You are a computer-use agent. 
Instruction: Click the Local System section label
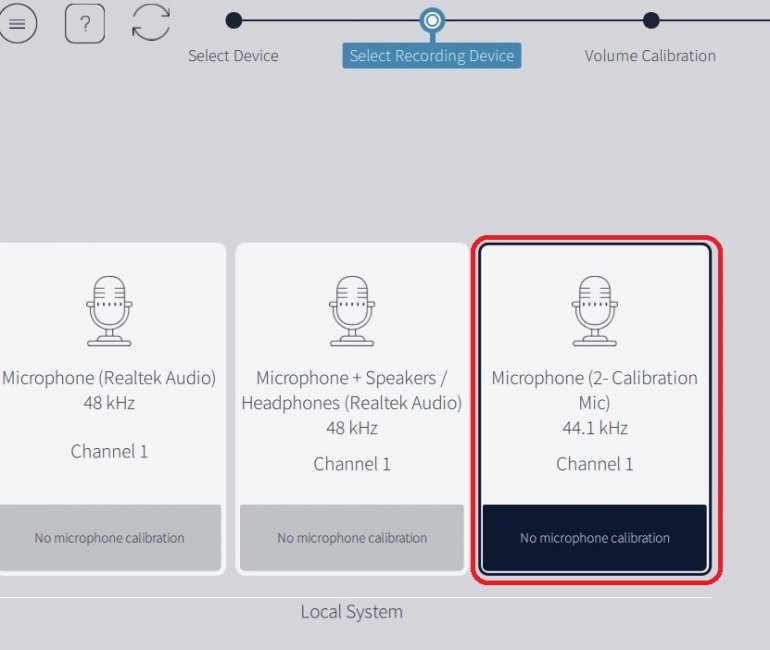[x=351, y=612]
